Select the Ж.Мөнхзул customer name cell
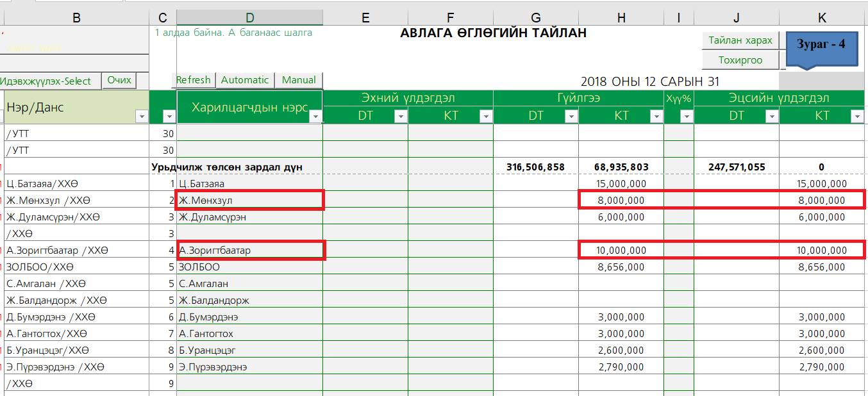 (250, 201)
